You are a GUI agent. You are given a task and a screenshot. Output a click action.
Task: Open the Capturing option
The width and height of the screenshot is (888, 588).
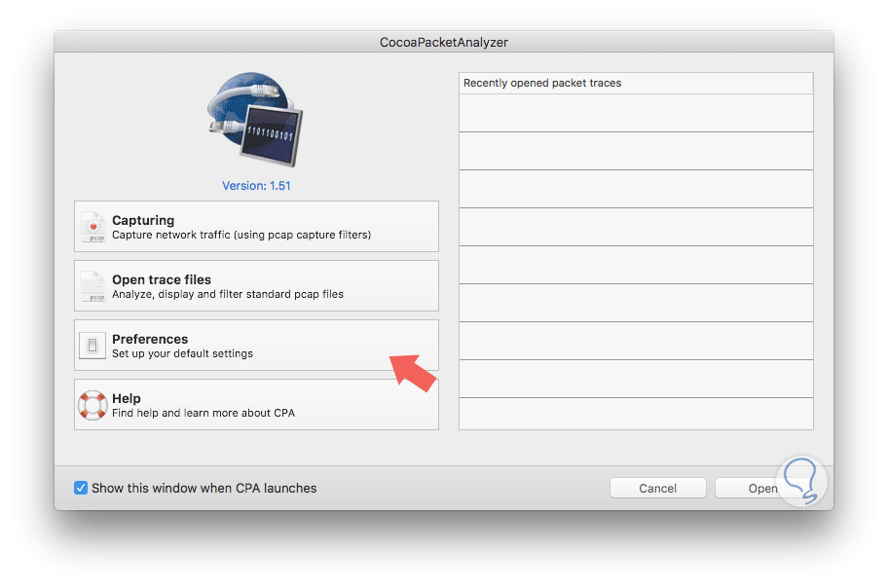(x=256, y=227)
